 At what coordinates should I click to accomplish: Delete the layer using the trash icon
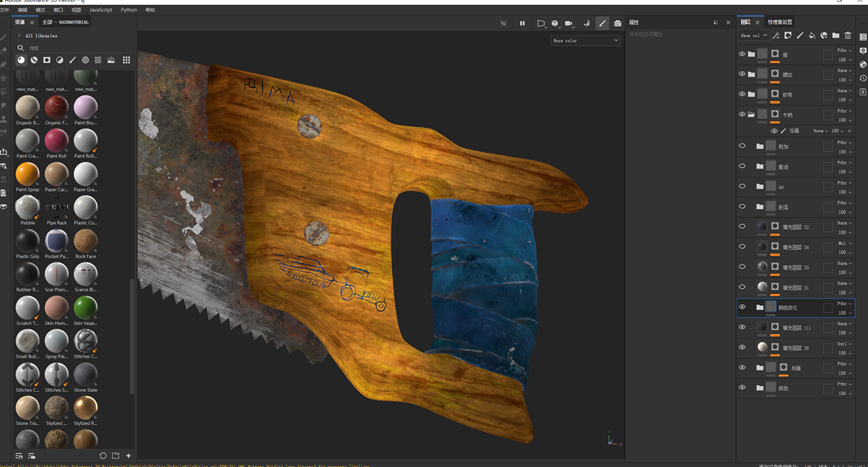coord(848,36)
